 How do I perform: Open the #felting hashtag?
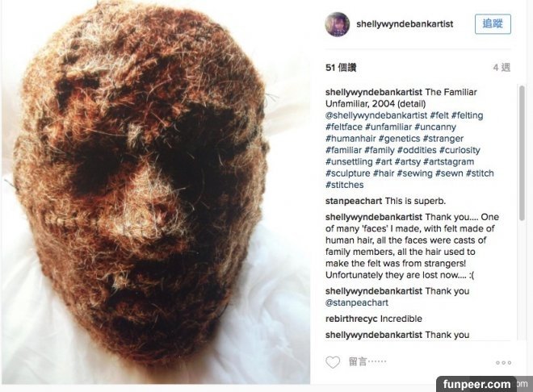[x=467, y=115]
